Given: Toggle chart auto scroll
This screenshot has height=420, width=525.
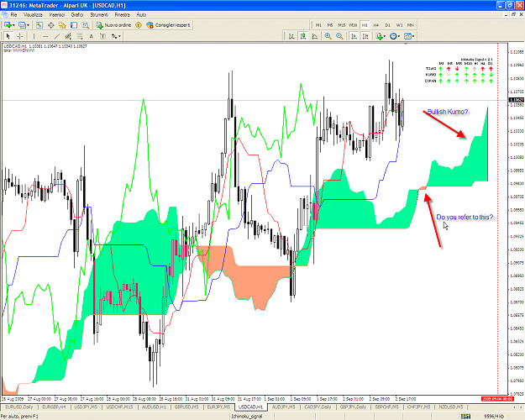Looking at the screenshot, I should coord(354,36).
